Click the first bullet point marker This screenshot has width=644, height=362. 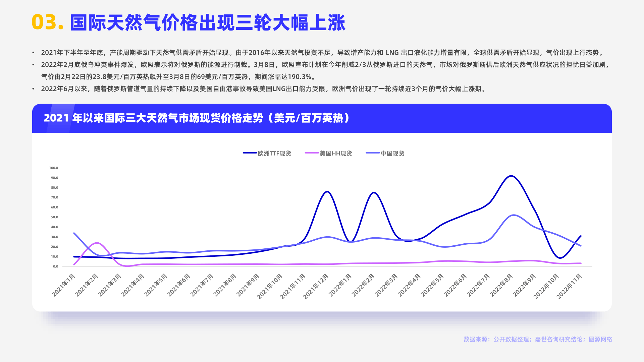coord(33,52)
